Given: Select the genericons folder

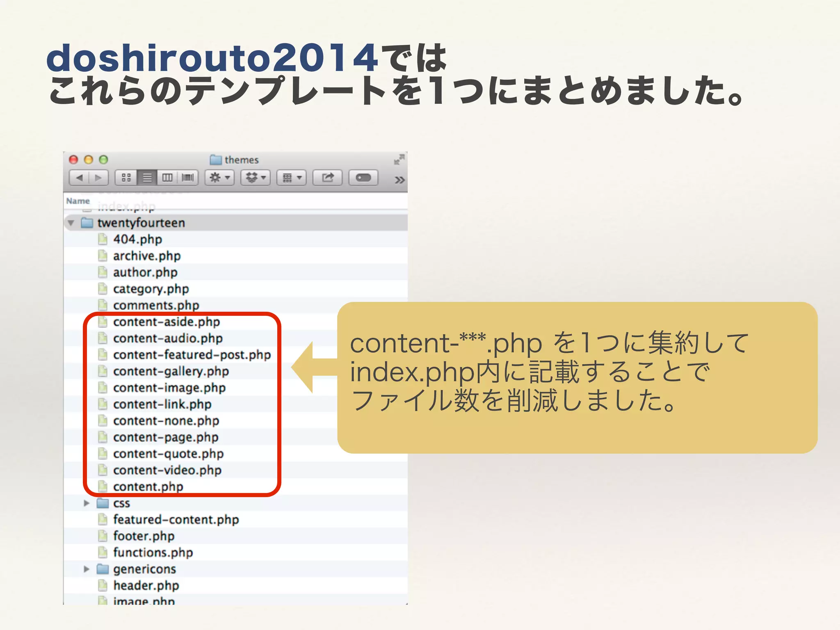Looking at the screenshot, I should pos(144,569).
